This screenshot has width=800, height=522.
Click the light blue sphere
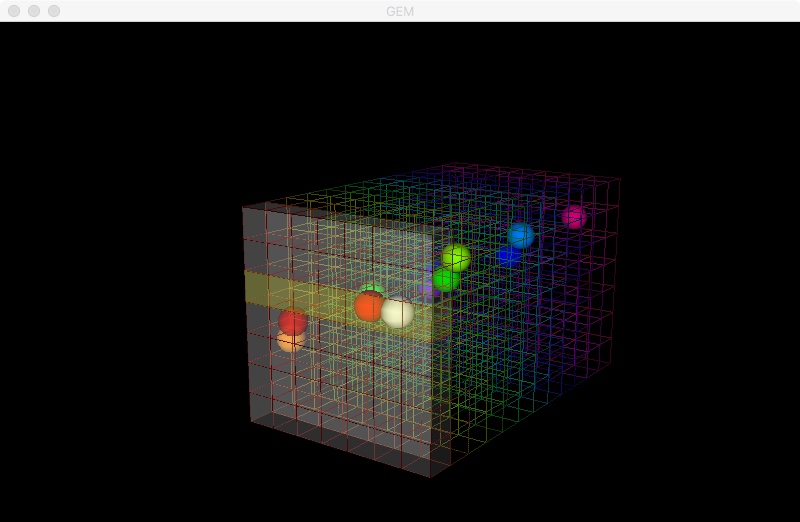coord(521,235)
